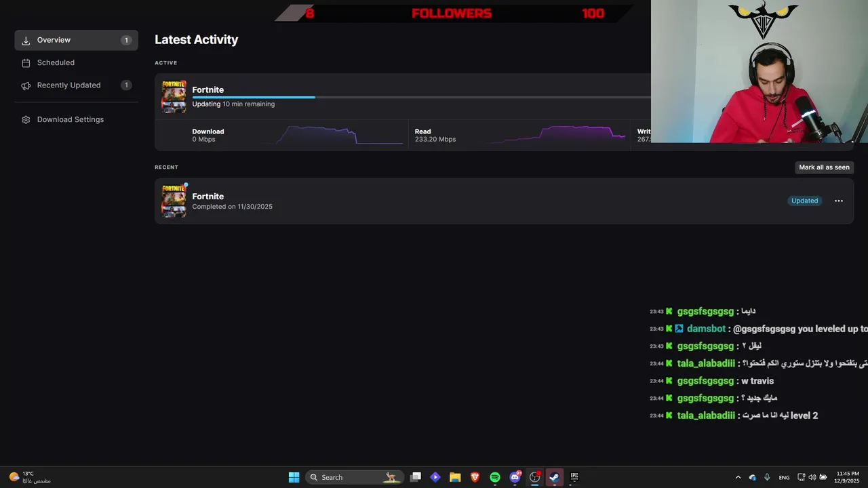Show hidden system tray icons
Viewport: 868px width, 488px height.
pyautogui.click(x=738, y=477)
